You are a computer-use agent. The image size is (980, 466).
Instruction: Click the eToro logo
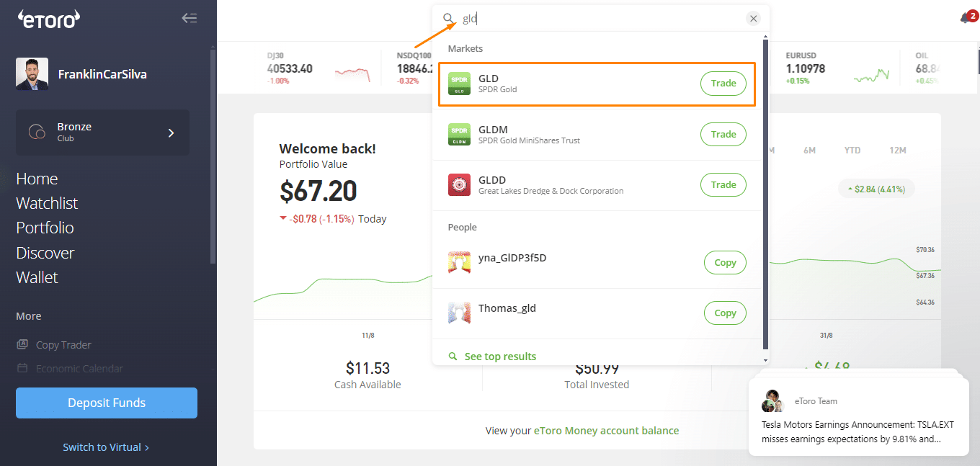(48, 19)
